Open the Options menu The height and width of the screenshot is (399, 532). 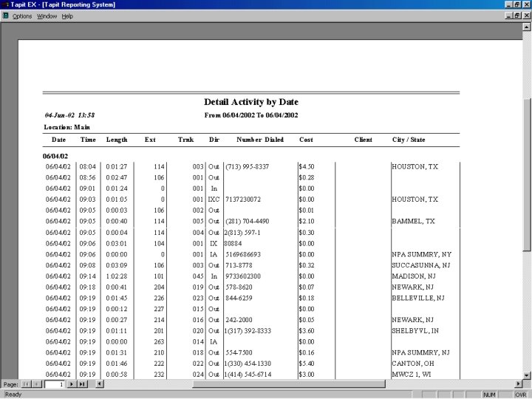click(x=22, y=16)
